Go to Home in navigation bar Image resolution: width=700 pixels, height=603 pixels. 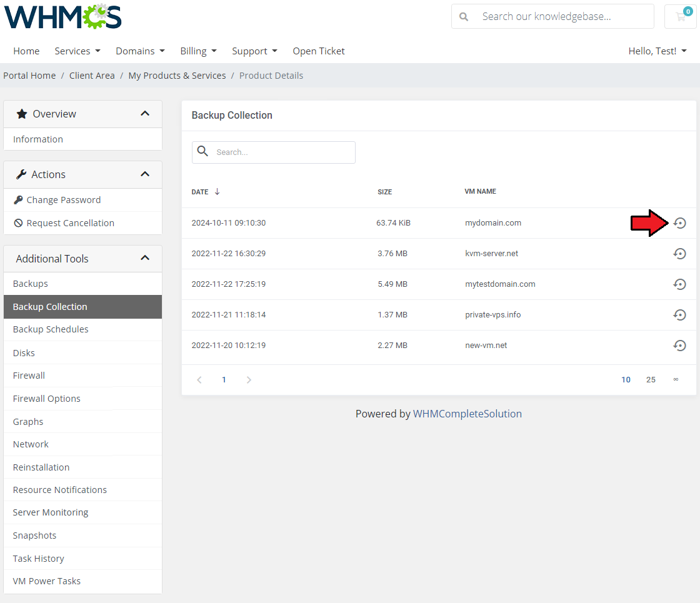tap(26, 51)
